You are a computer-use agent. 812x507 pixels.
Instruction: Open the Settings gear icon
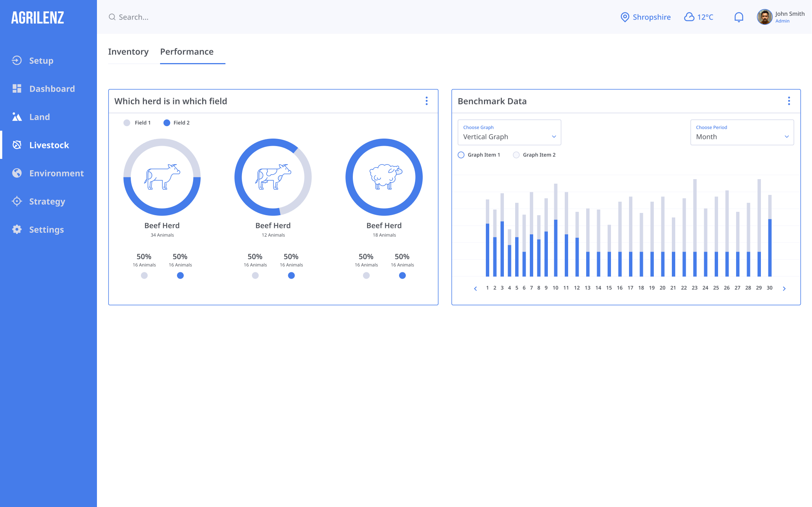tap(17, 229)
